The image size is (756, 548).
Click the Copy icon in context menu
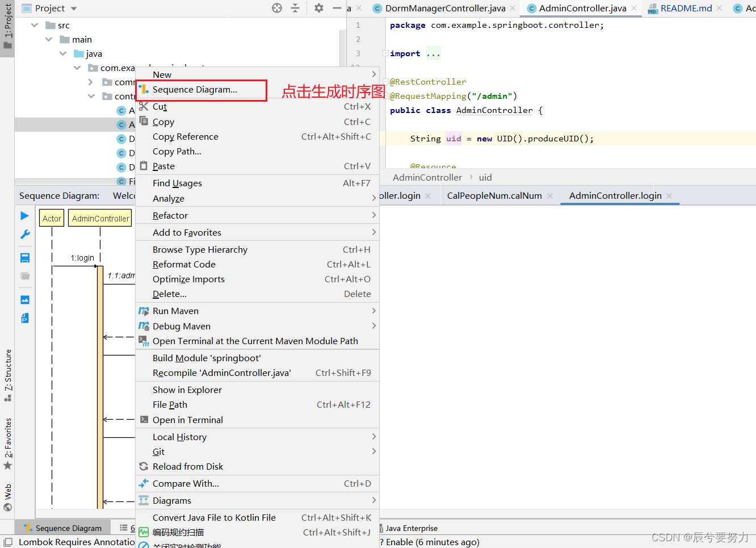point(144,121)
